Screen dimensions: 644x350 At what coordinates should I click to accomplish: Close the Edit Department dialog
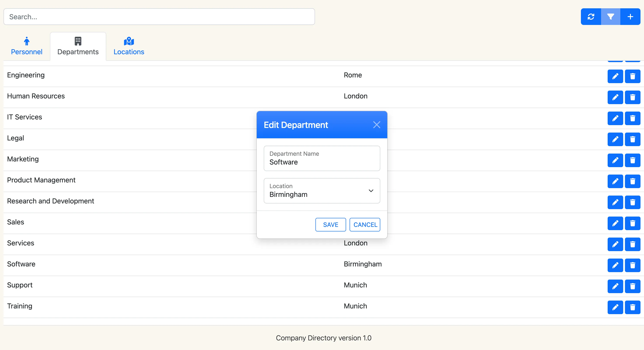pos(377,124)
